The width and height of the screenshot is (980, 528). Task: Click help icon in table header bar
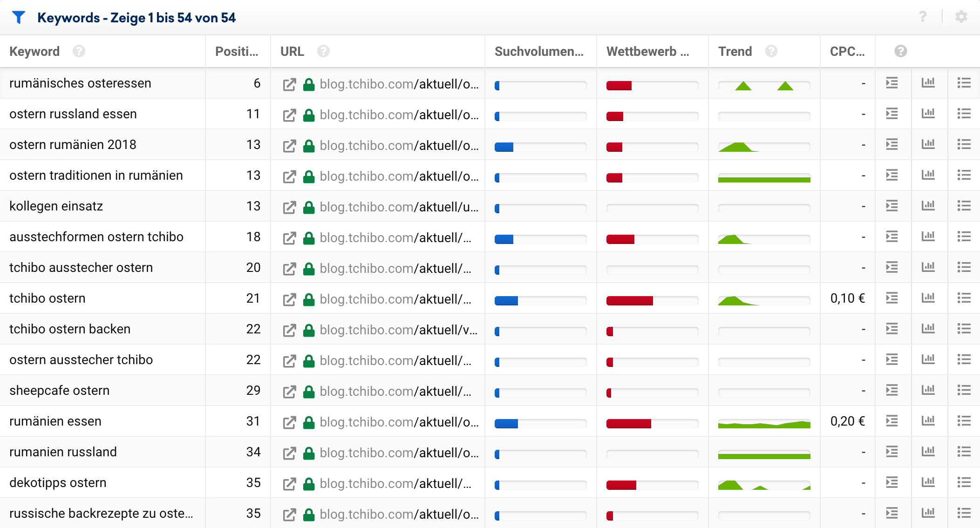(923, 17)
